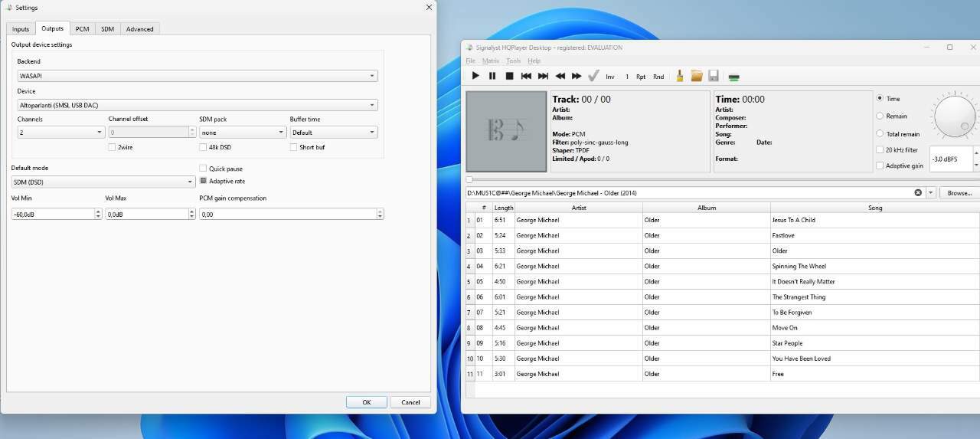
Task: Skip to previous track icon
Action: tap(526, 76)
